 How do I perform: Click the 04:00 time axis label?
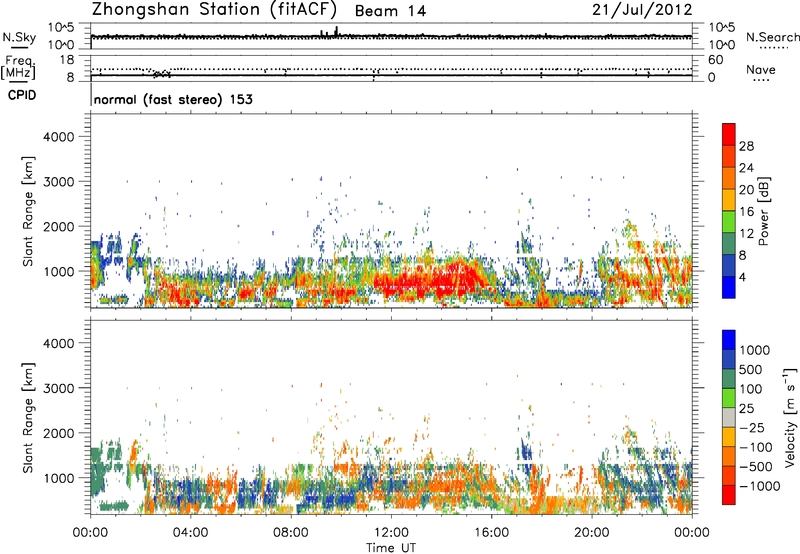coord(190,533)
